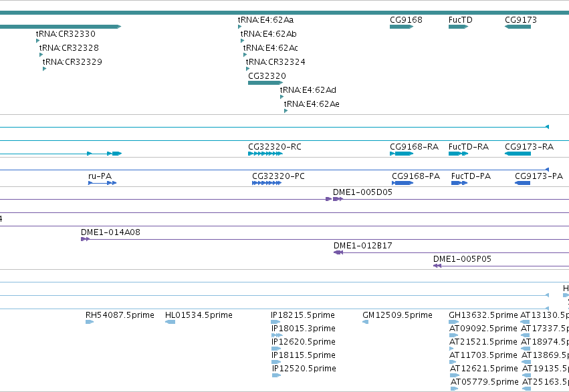Click the FucTD gene arrow glyph
The image size is (569, 392).
coord(458,27)
